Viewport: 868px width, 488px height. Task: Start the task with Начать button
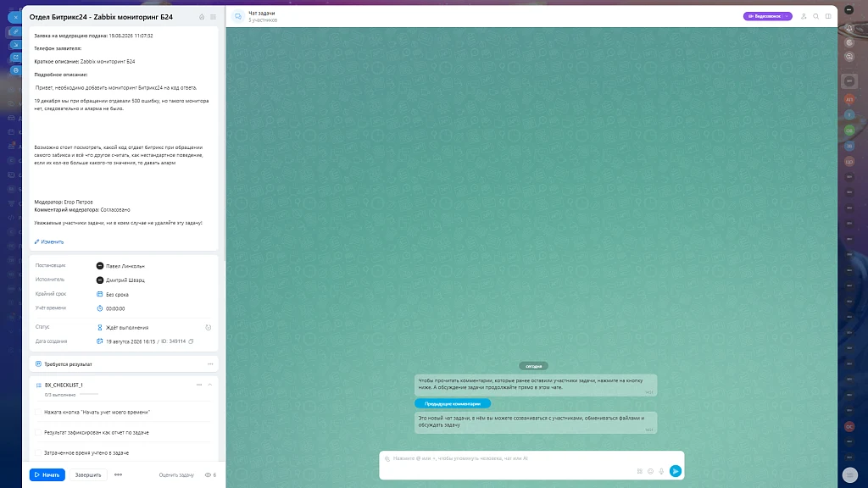pyautogui.click(x=47, y=474)
